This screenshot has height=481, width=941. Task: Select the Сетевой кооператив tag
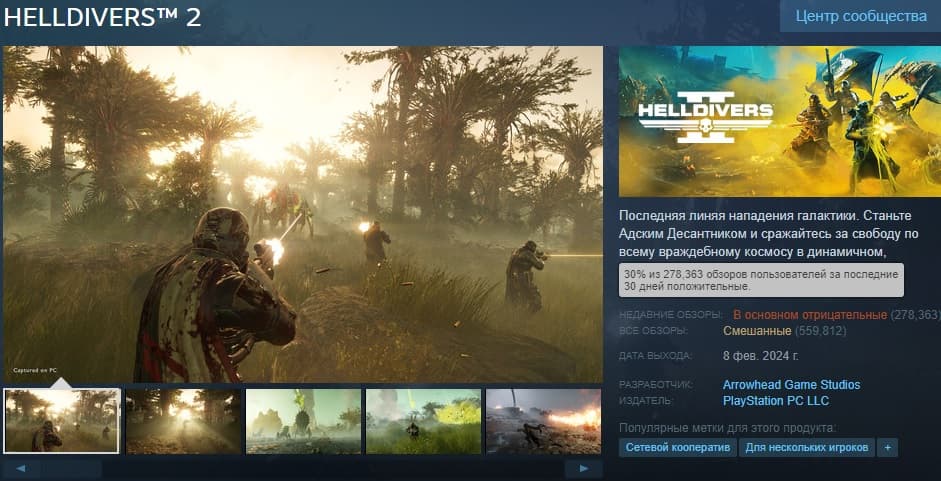678,447
